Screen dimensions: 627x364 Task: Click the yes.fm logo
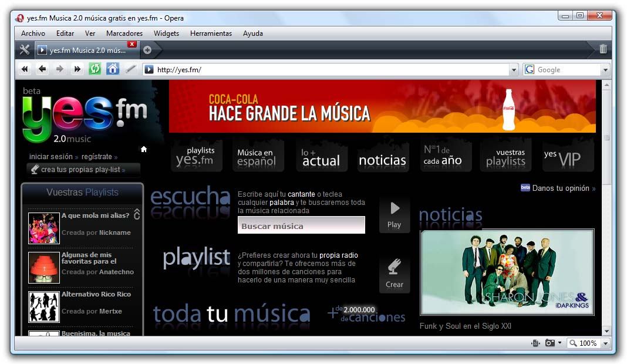85,118
